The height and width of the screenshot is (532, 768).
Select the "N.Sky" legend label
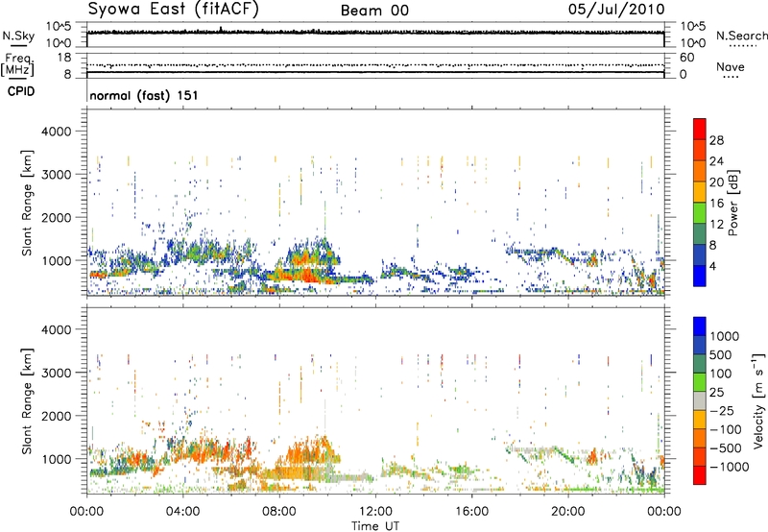pyautogui.click(x=18, y=36)
